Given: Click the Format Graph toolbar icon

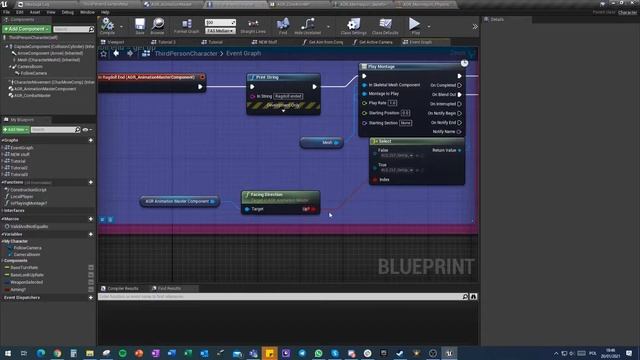Looking at the screenshot, I should point(187,25).
